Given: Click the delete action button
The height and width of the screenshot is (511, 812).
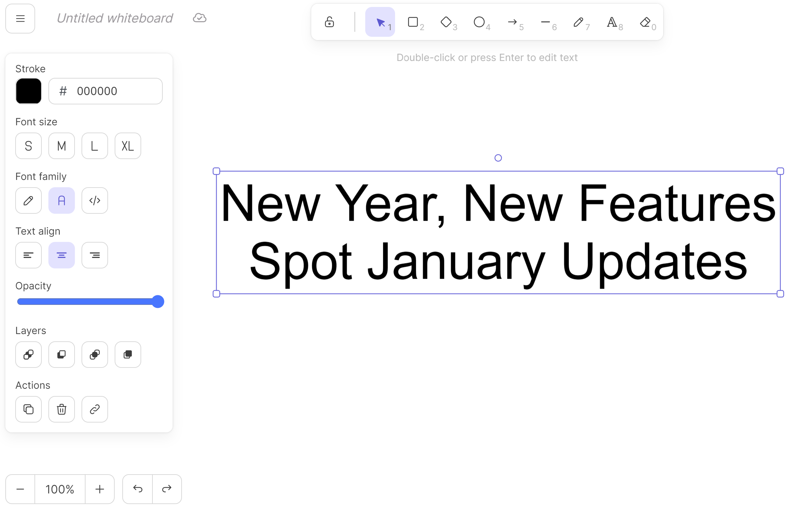Looking at the screenshot, I should tap(61, 409).
